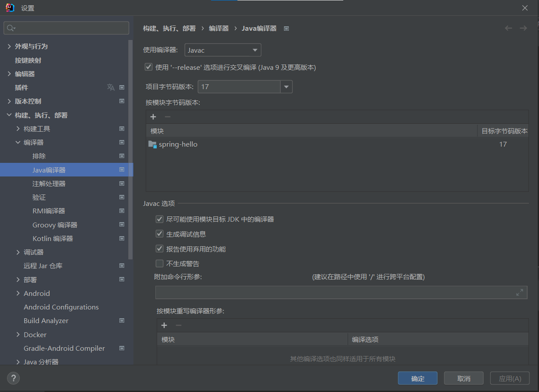Click the project-level icon beside Gradle-Android Compiler

pyautogui.click(x=122, y=348)
